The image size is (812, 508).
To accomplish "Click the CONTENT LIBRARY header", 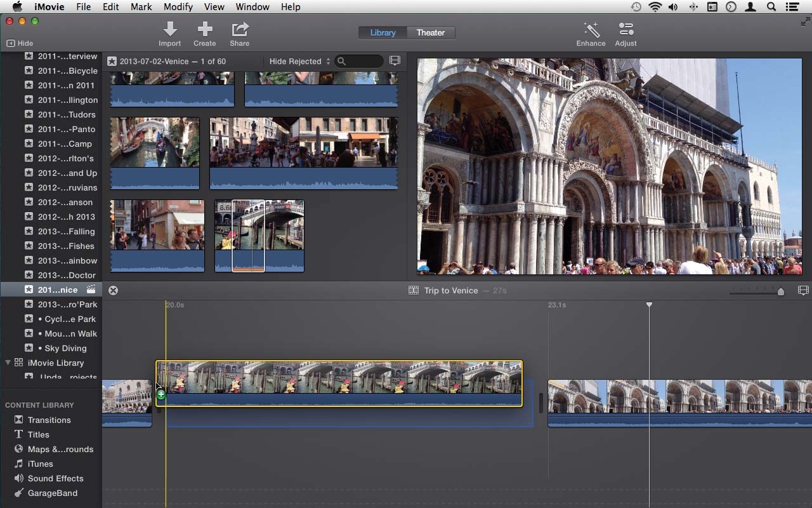I will tap(39, 405).
